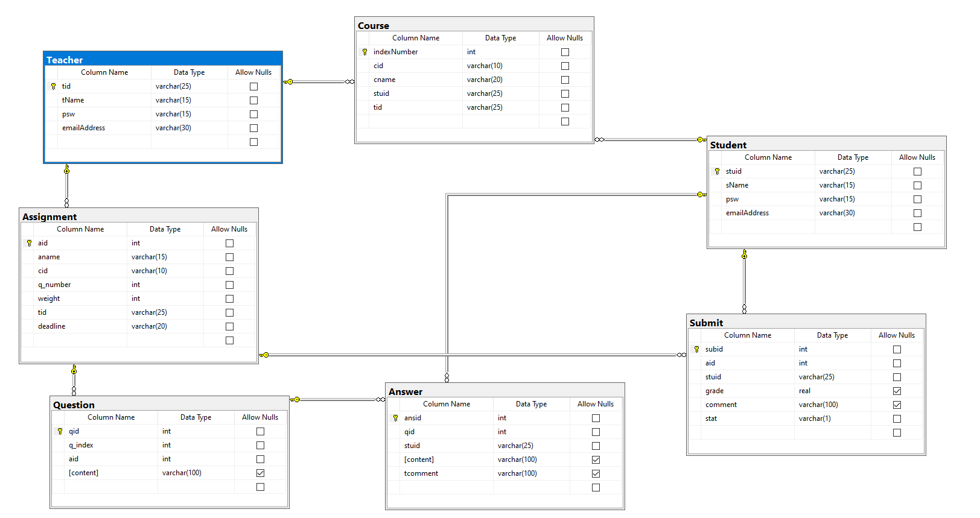Select the Submit table title bar

click(806, 323)
